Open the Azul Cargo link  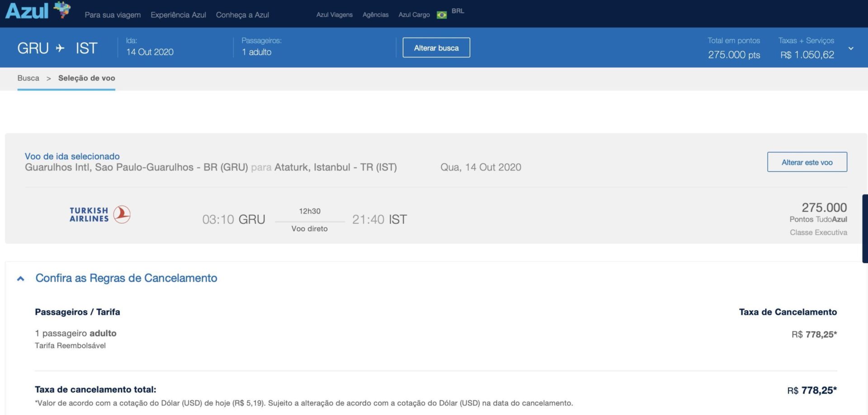[x=414, y=15]
